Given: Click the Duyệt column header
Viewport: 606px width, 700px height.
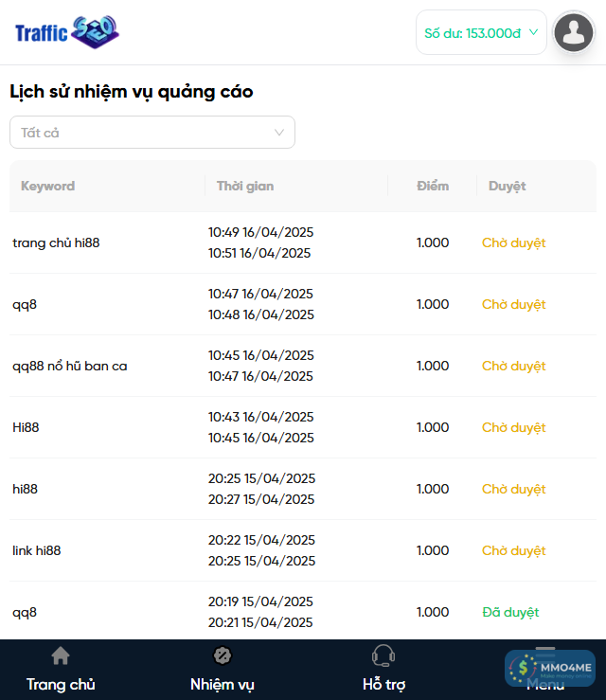Looking at the screenshot, I should pos(507,186).
